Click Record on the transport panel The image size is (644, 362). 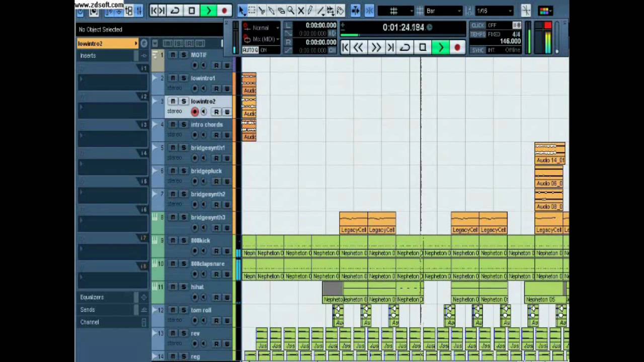[x=457, y=48]
